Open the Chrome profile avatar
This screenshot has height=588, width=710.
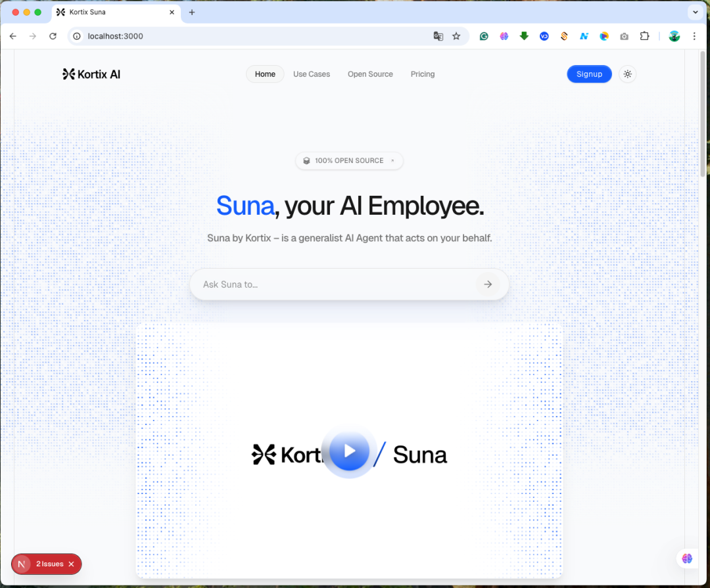(674, 36)
